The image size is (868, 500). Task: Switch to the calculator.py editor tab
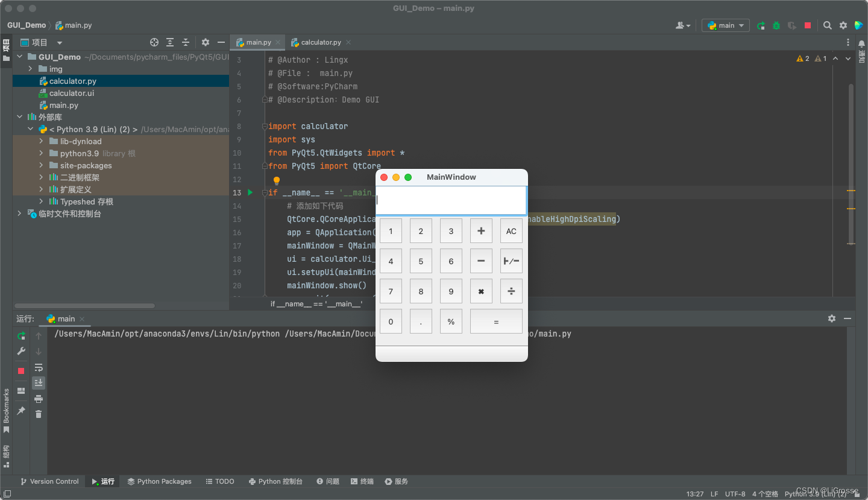(x=321, y=42)
